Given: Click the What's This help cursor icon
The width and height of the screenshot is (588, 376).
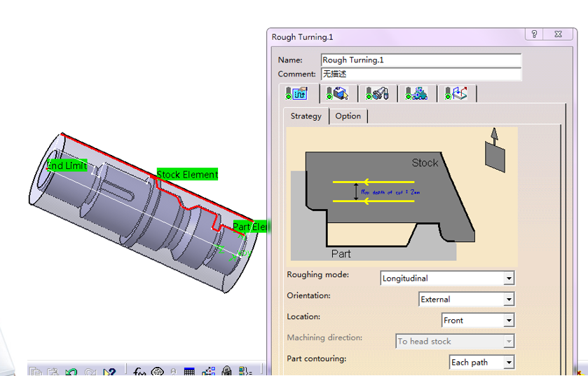Looking at the screenshot, I should 109,371.
